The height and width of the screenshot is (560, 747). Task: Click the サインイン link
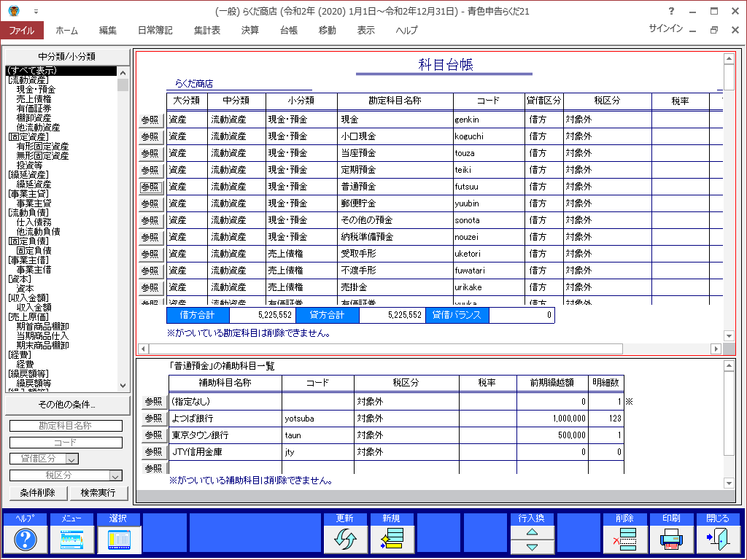click(665, 28)
